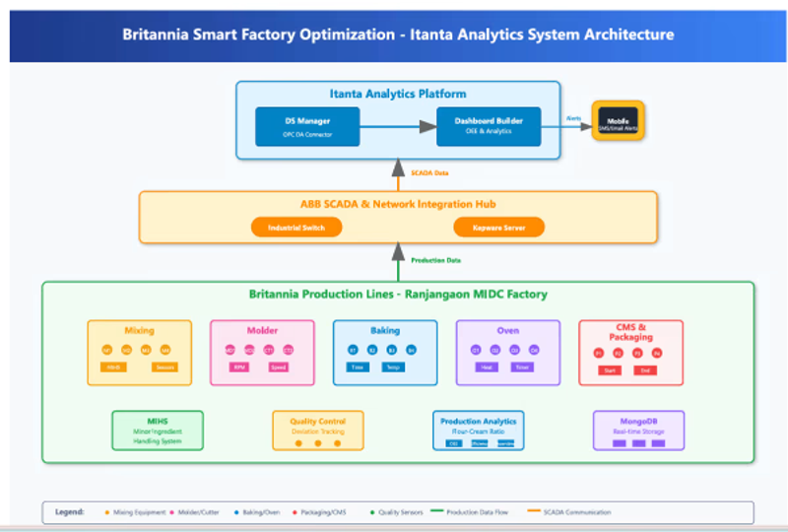The height and width of the screenshot is (532, 788).
Task: Click the MIHS handling system box
Action: click(158, 431)
